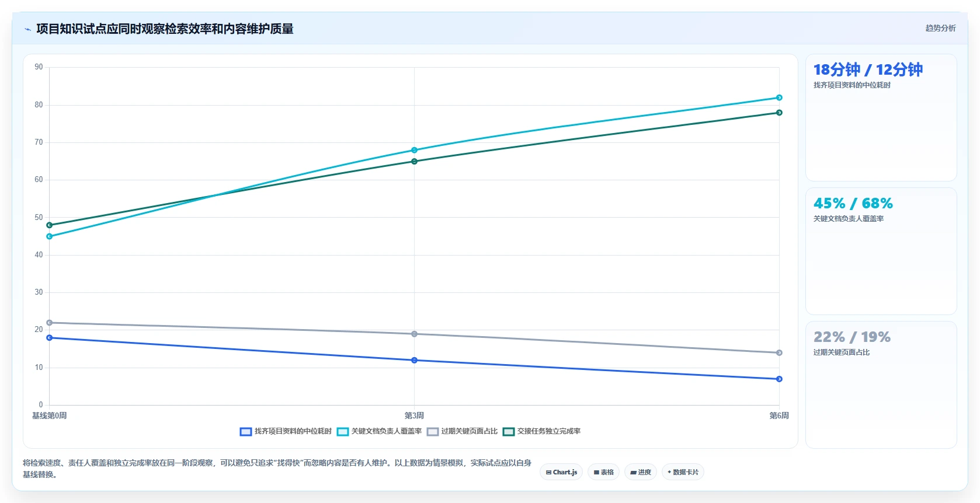
Task: Click the header title 项目知识试点应同时观察检索效率和内容维护质量
Action: (165, 29)
